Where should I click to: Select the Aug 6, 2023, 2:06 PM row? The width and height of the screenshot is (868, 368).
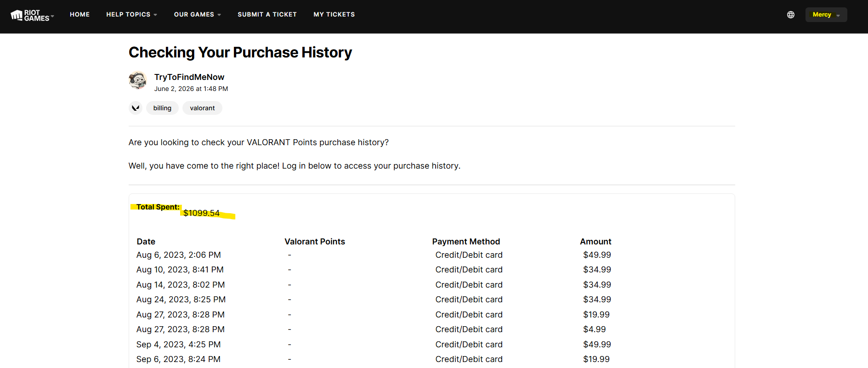[374, 255]
